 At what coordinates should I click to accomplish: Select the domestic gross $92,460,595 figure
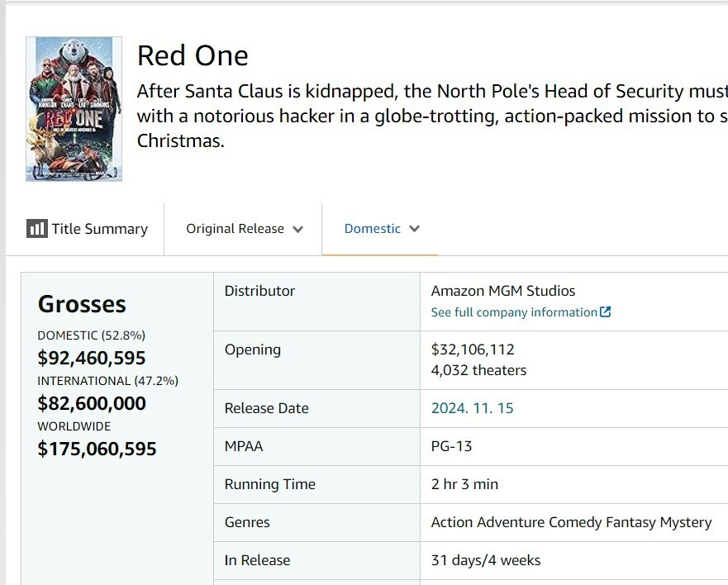click(x=92, y=358)
